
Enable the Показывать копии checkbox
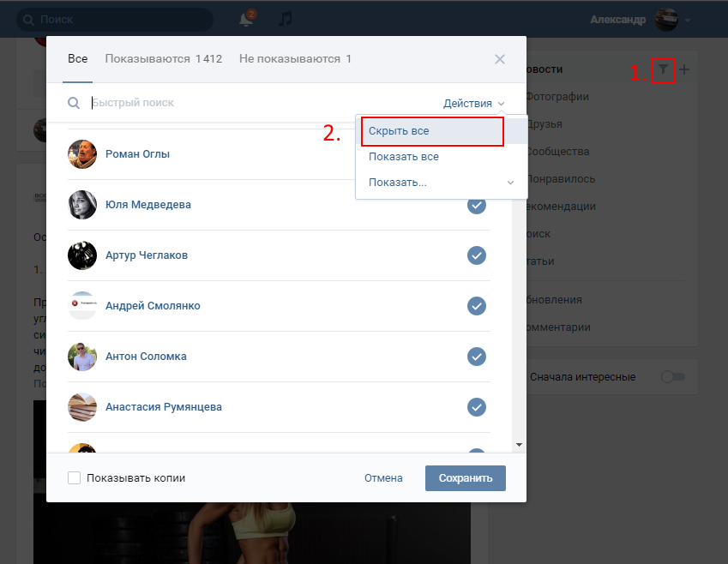tap(75, 478)
